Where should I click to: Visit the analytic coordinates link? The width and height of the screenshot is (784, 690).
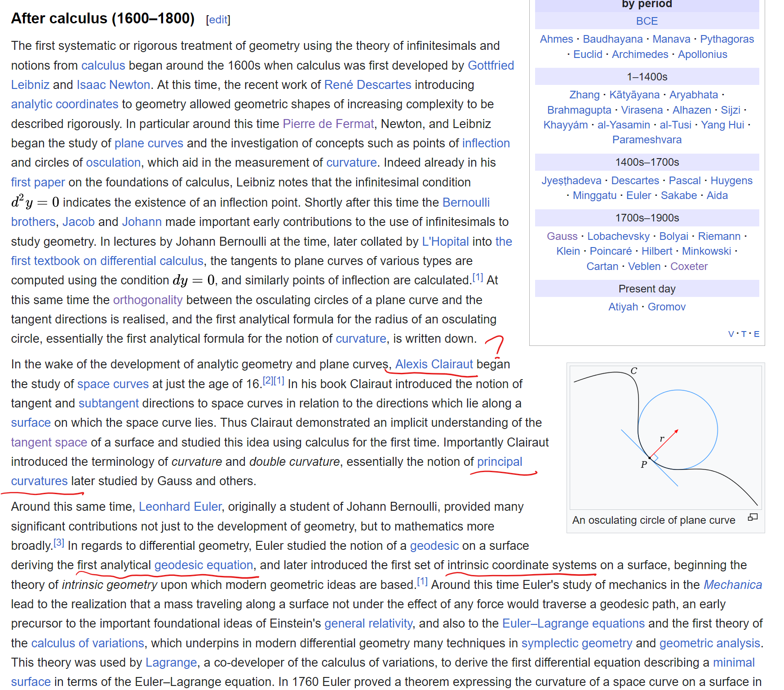coord(65,104)
